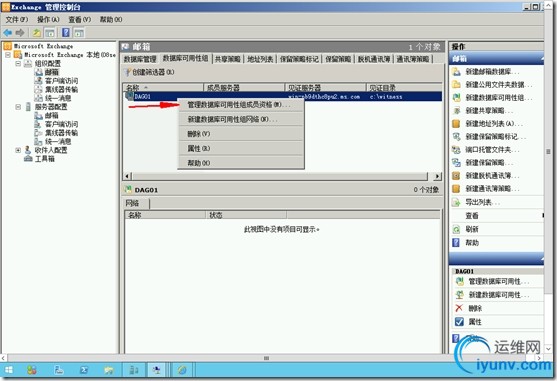557x381 pixels.
Task: Click the 新建脱机通讯簿 action icon
Action: [456, 175]
